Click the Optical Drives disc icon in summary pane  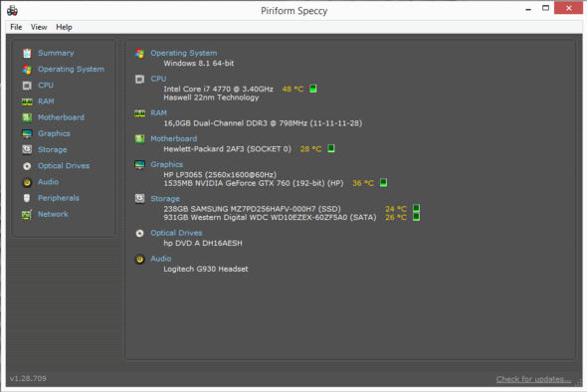click(140, 233)
